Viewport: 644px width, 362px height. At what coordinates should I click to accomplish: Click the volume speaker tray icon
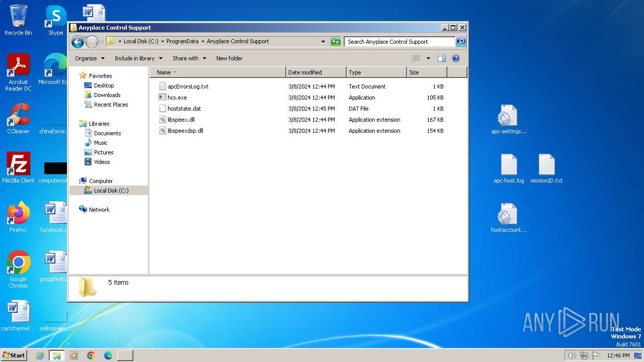pos(572,355)
